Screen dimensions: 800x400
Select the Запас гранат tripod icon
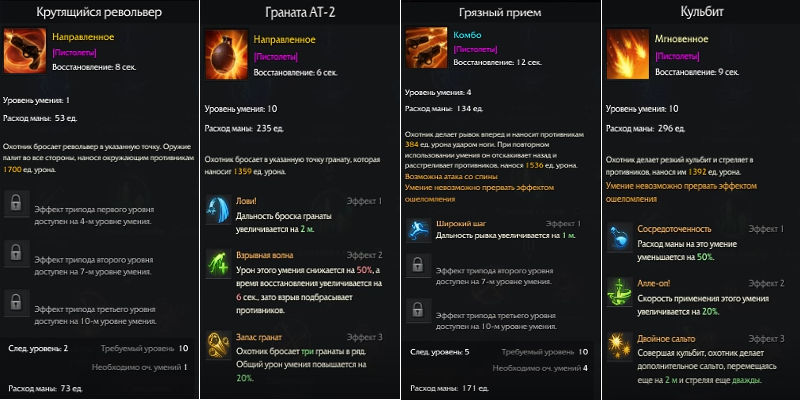(218, 344)
